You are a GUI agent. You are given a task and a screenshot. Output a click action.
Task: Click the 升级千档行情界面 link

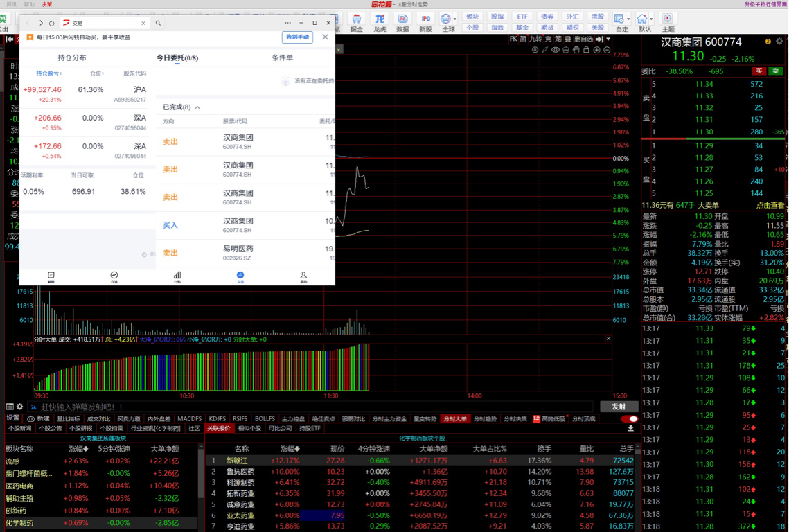[x=765, y=4]
